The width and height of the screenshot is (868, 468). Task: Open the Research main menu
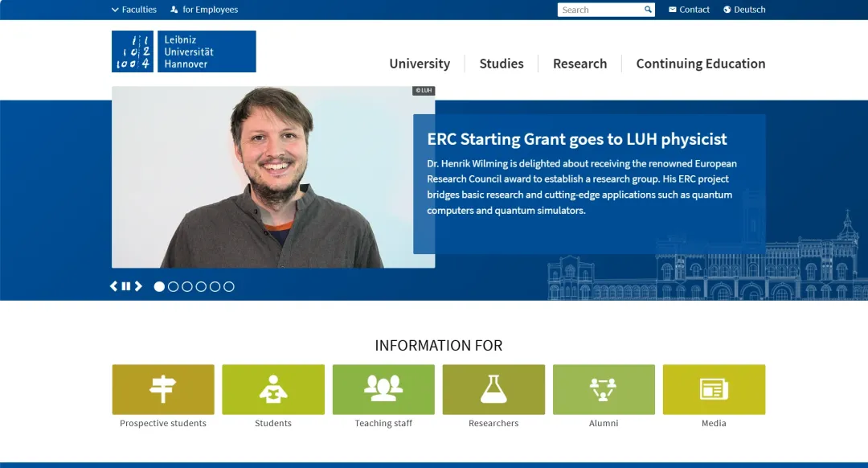point(579,64)
